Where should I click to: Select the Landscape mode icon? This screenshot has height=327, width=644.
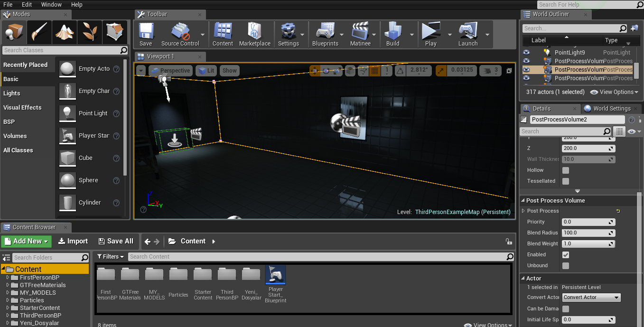tap(65, 32)
